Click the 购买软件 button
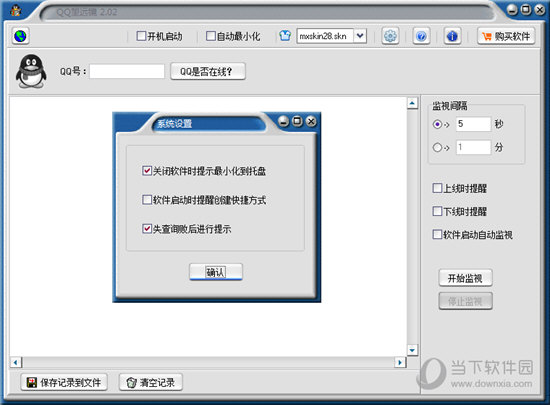The width and height of the screenshot is (550, 405). tap(506, 36)
